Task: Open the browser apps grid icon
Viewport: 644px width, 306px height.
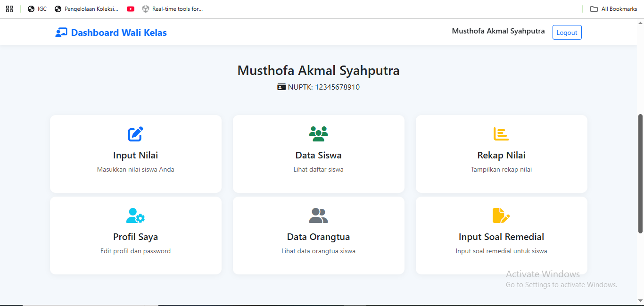Action: tap(9, 9)
